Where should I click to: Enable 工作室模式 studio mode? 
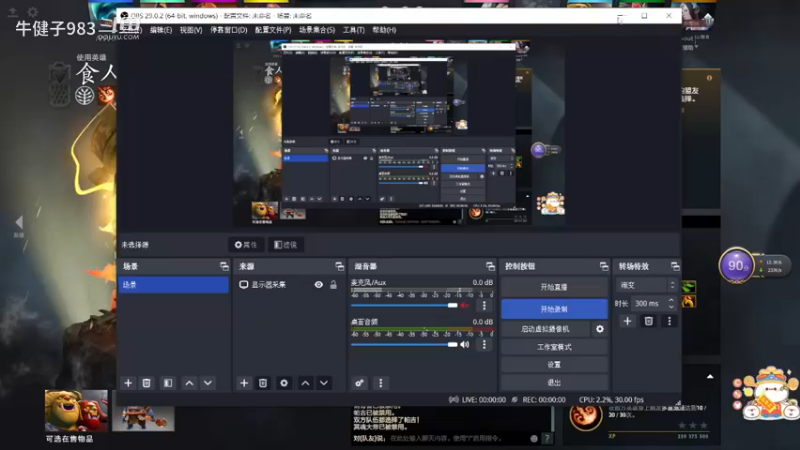[x=554, y=347]
